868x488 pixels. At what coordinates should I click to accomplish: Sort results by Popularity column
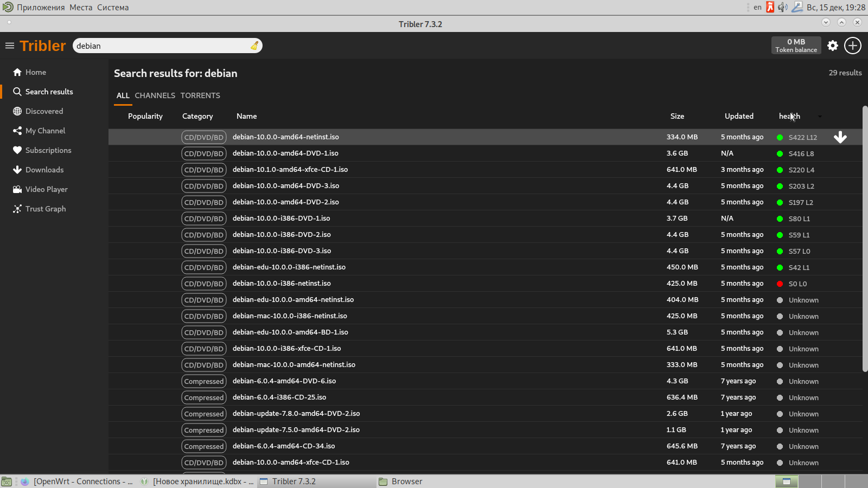pyautogui.click(x=145, y=116)
